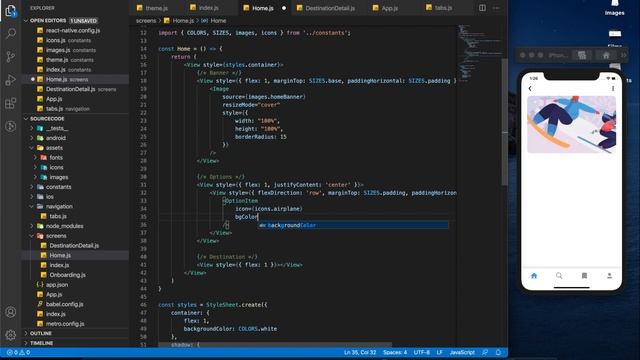Open the Explorer view in activity bar

pos(11,11)
